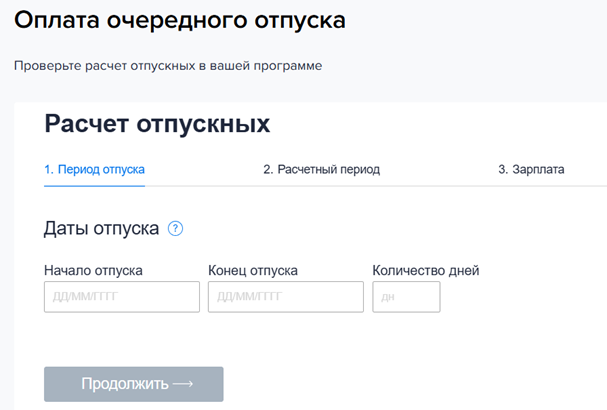Click the Расчет отпускных heading
This screenshot has width=607, height=410.
[x=157, y=124]
